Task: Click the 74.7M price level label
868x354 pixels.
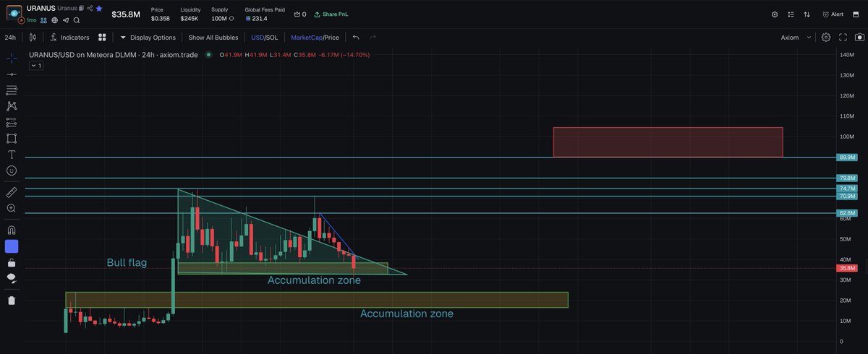Action: 847,188
